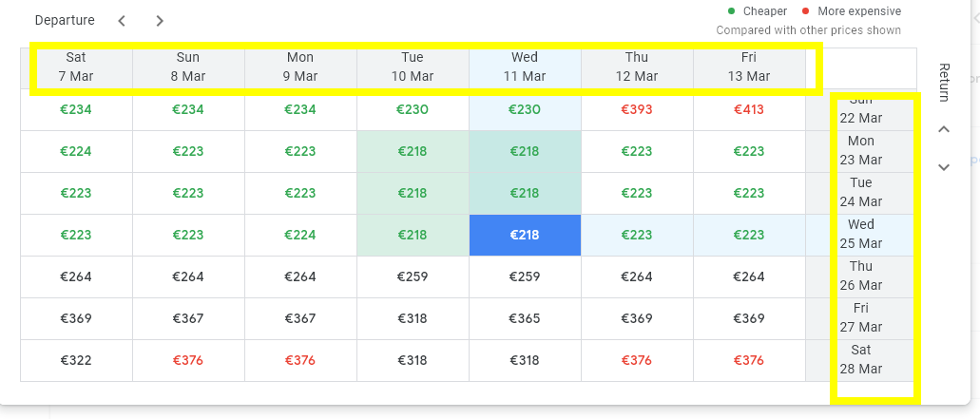Screen dimensions: 980x419
Task: Choose the €224 Saturday fare
Action: 76,151
